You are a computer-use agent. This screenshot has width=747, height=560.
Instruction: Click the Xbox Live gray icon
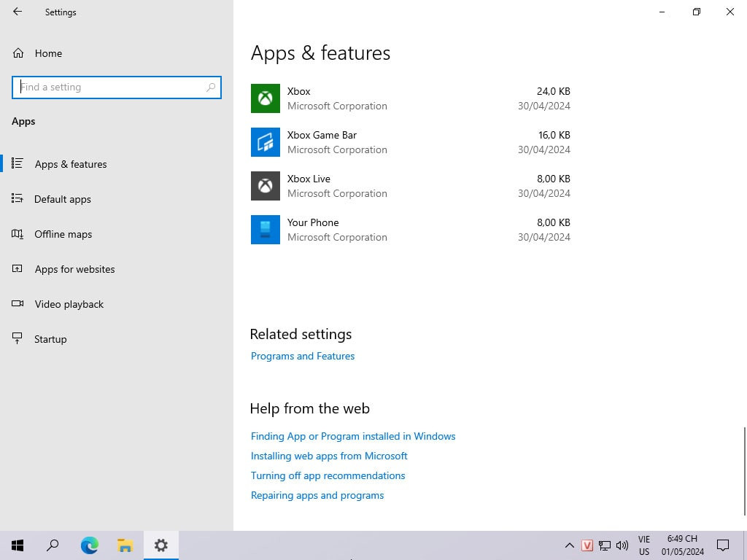[266, 186]
